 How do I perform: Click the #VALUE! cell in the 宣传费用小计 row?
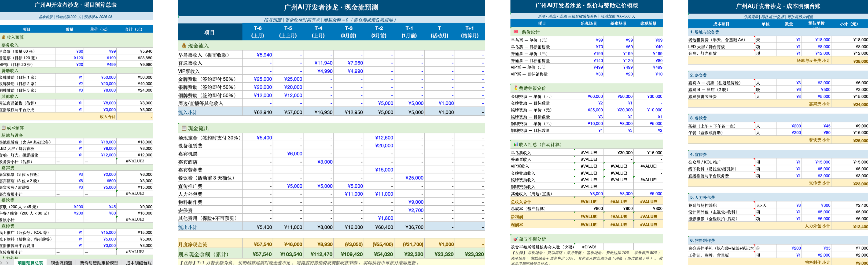[x=135, y=251]
